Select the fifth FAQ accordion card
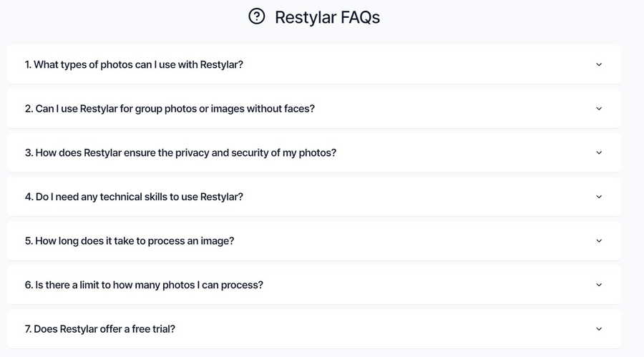The height and width of the screenshot is (357, 644). tap(314, 240)
